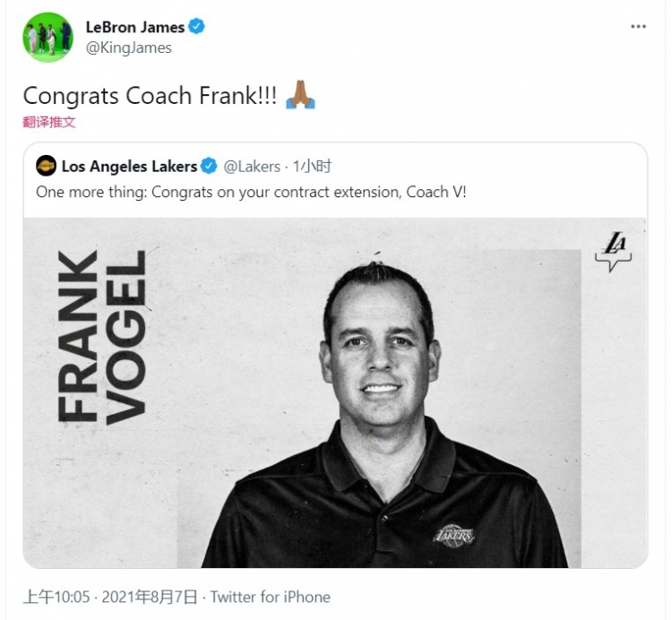Open the LeBron James display name

coord(134,27)
